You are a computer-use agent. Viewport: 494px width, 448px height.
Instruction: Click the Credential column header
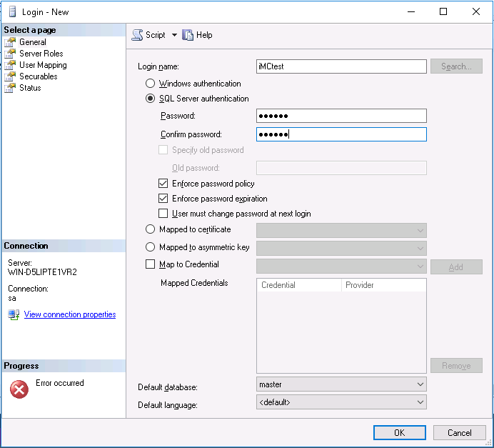coord(299,285)
